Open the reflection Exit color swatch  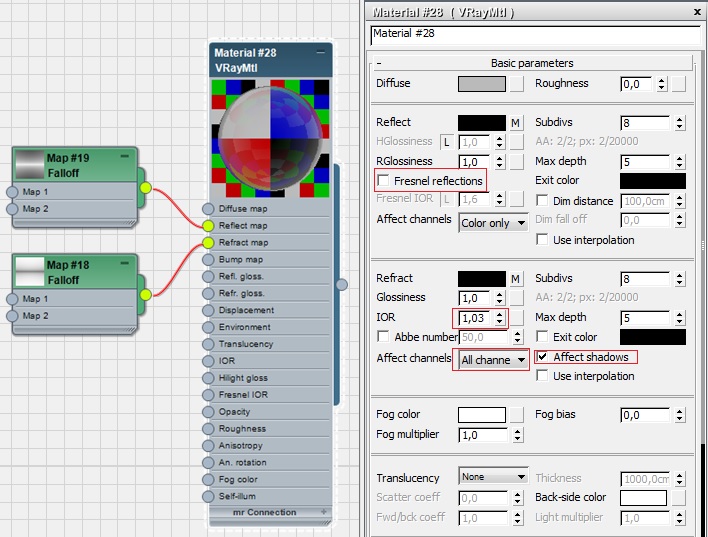click(652, 181)
